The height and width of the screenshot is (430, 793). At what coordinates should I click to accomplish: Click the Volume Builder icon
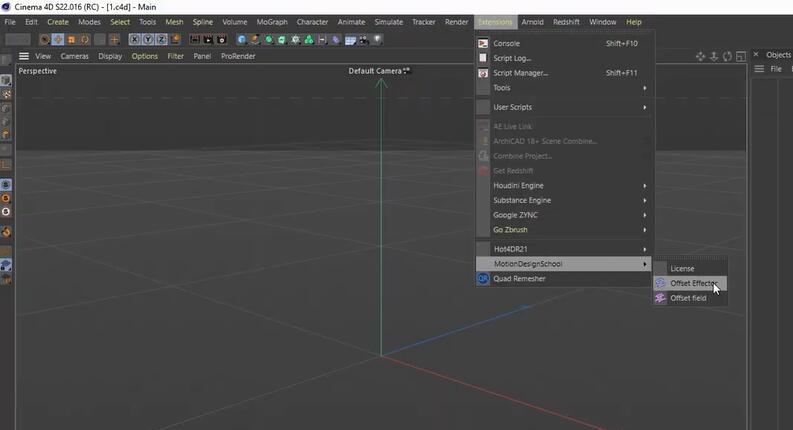[x=309, y=39]
